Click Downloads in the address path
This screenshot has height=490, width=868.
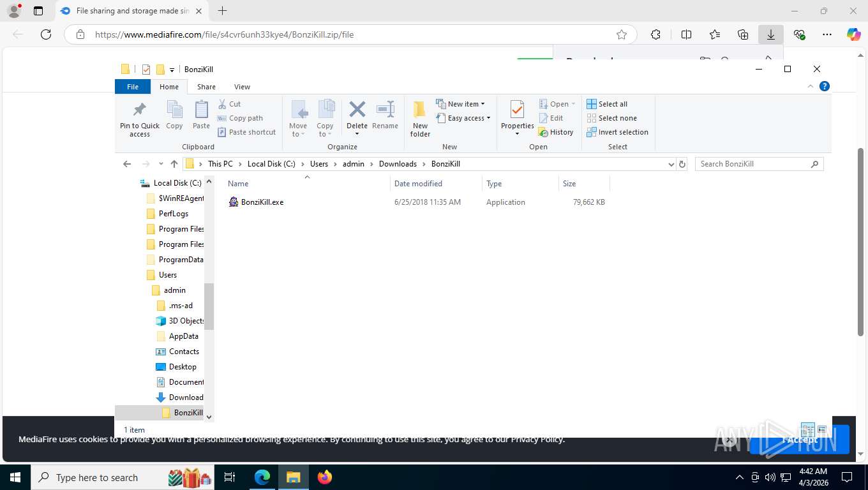(x=398, y=164)
